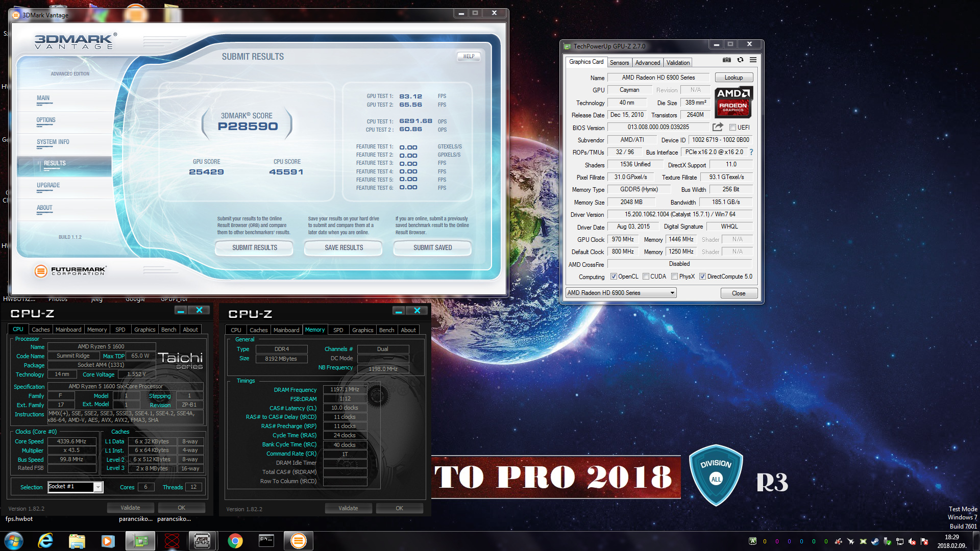This screenshot has width=980, height=551.
Task: Open the Caches tab in left CPU-Z
Action: point(41,330)
